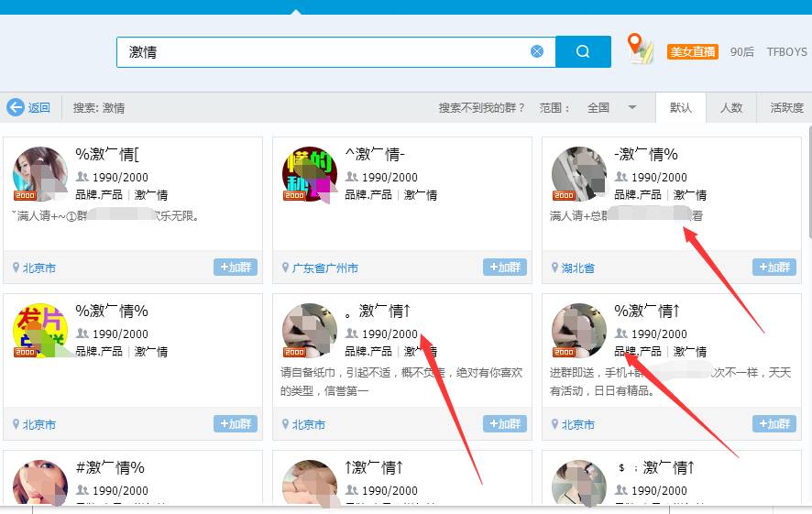The width and height of the screenshot is (812, 514).
Task: Click the avatar of the ^激情- group
Action: [x=310, y=174]
